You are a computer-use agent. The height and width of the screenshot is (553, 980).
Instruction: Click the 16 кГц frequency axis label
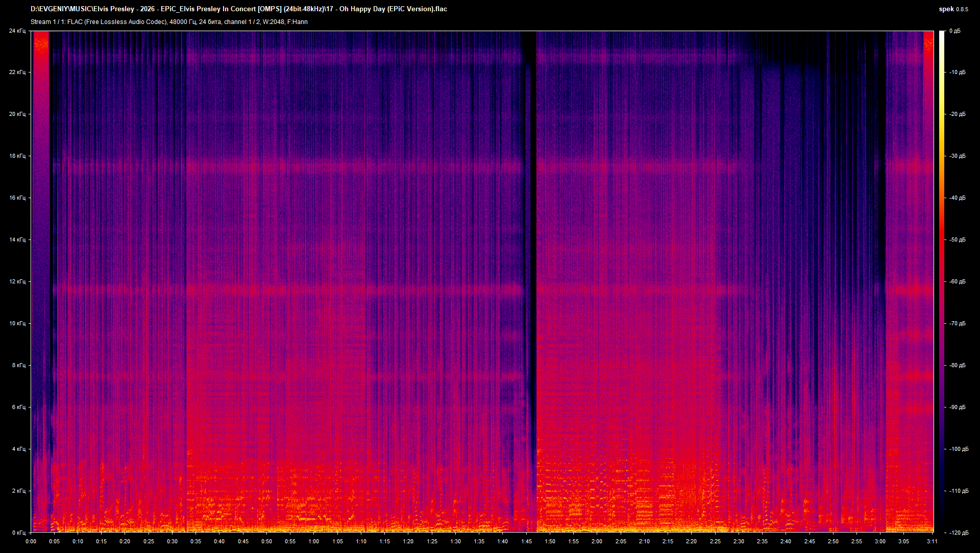pyautogui.click(x=17, y=198)
